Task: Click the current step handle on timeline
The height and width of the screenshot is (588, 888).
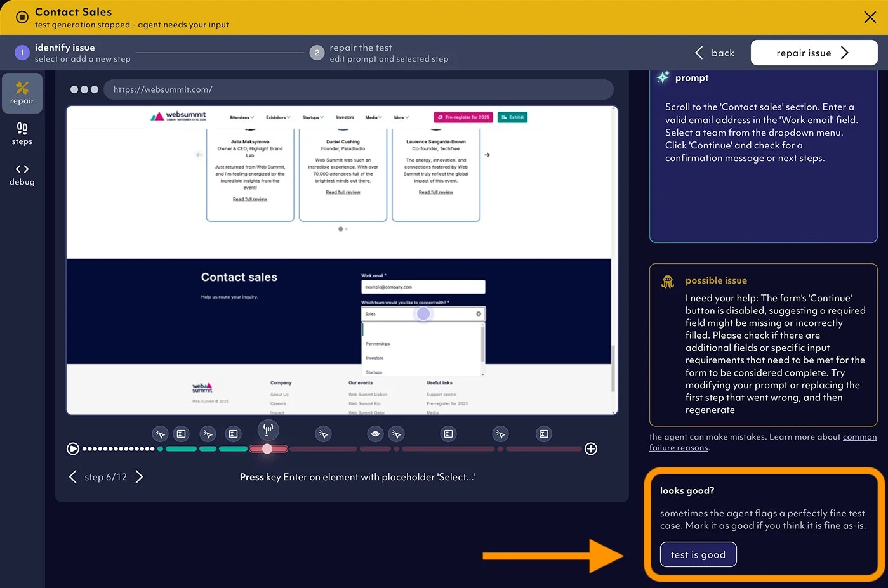Action: pos(267,448)
